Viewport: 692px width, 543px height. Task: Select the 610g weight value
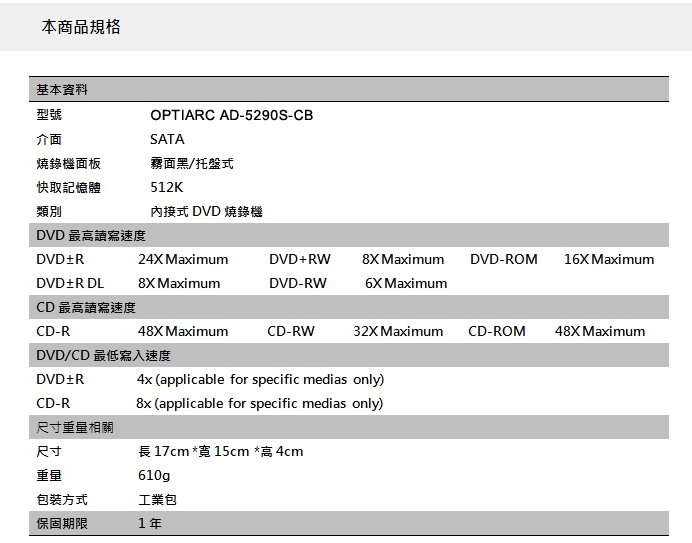[x=154, y=475]
